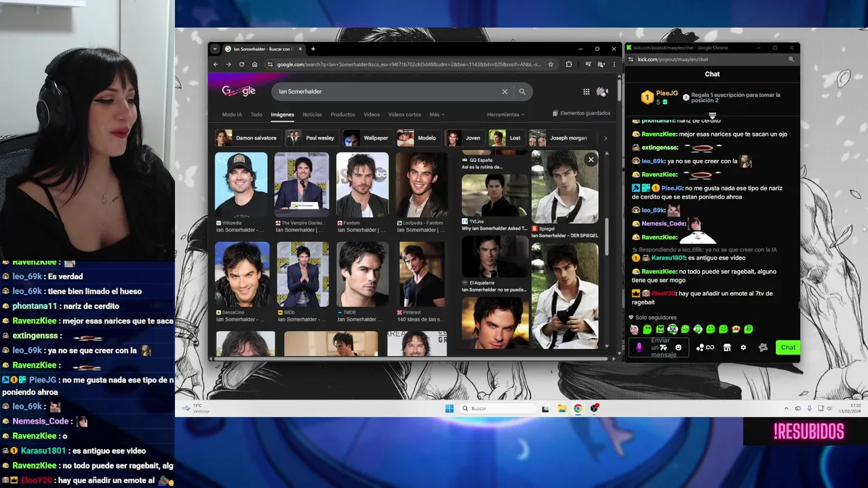Open the Fandom image result thumbnail
Screen dimensions: 868x488
[362, 185]
